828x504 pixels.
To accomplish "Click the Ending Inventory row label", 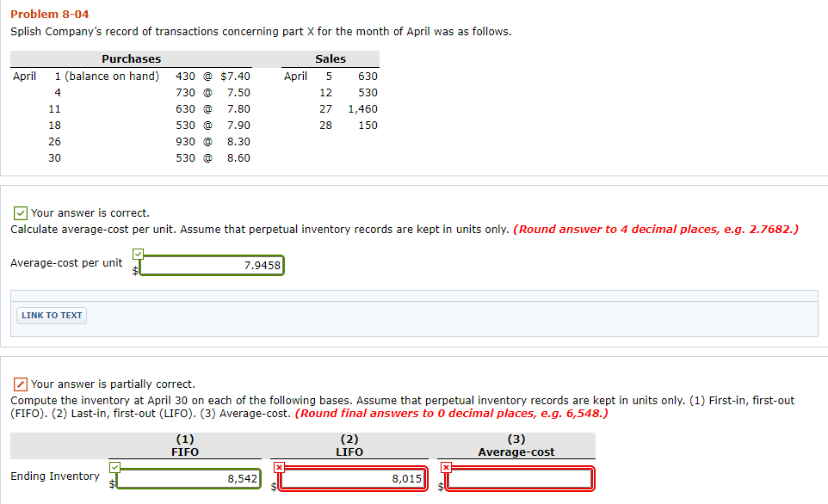I will pos(55,476).
